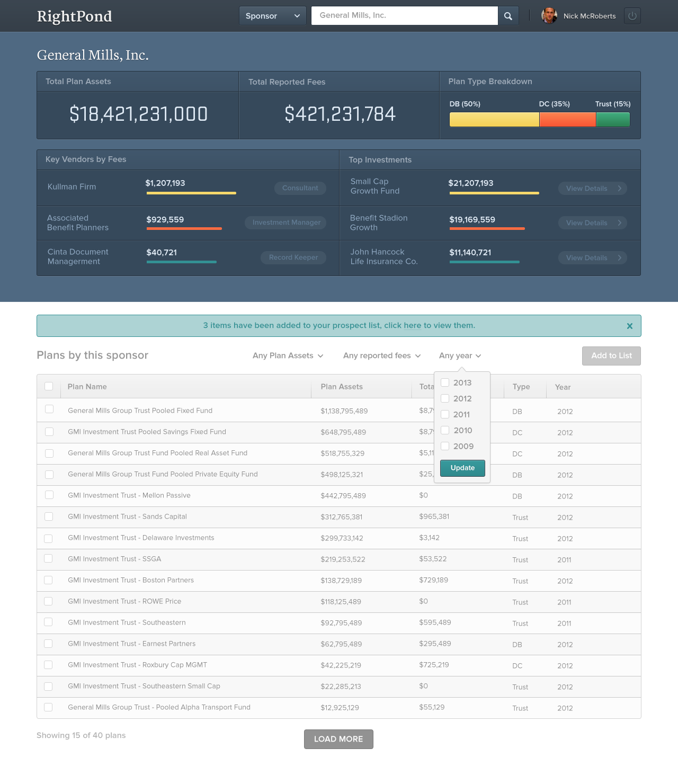Click the Kullman Firm vendor name
This screenshot has height=784, width=678.
[x=72, y=186]
